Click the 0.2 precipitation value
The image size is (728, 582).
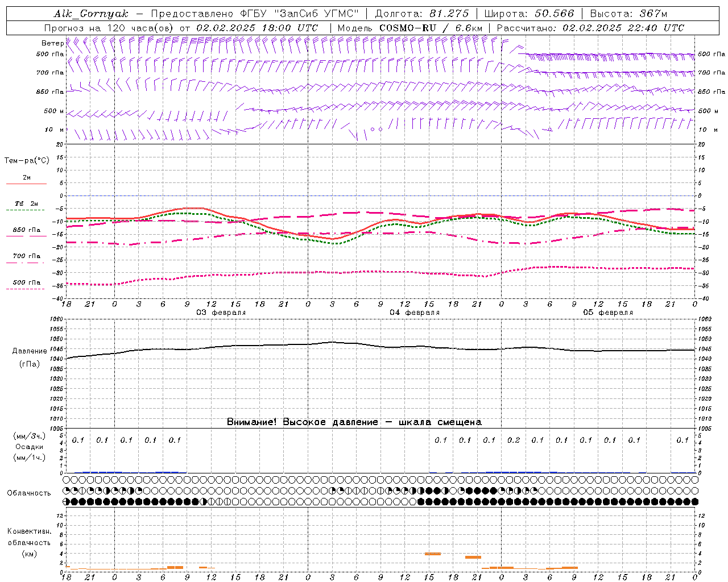(514, 440)
